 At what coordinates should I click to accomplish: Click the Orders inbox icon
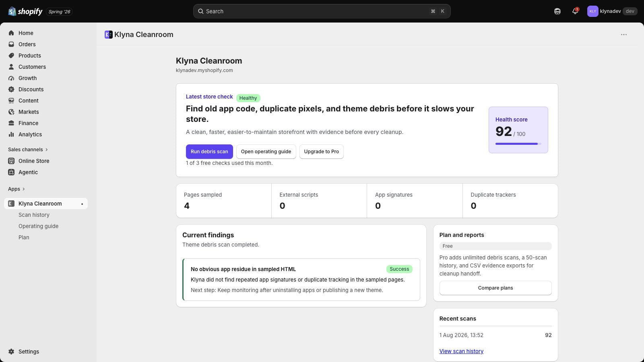[11, 44]
